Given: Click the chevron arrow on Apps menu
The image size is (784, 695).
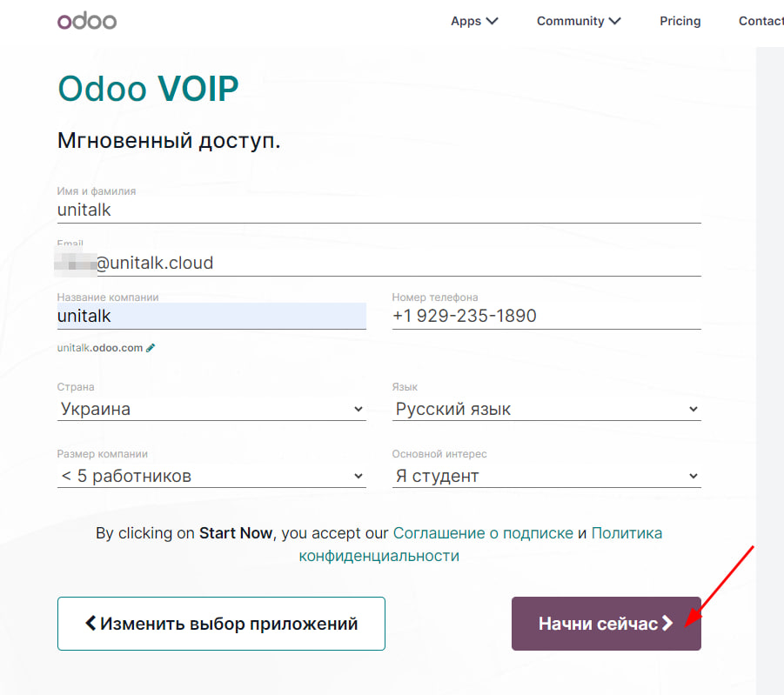Looking at the screenshot, I should pos(492,21).
